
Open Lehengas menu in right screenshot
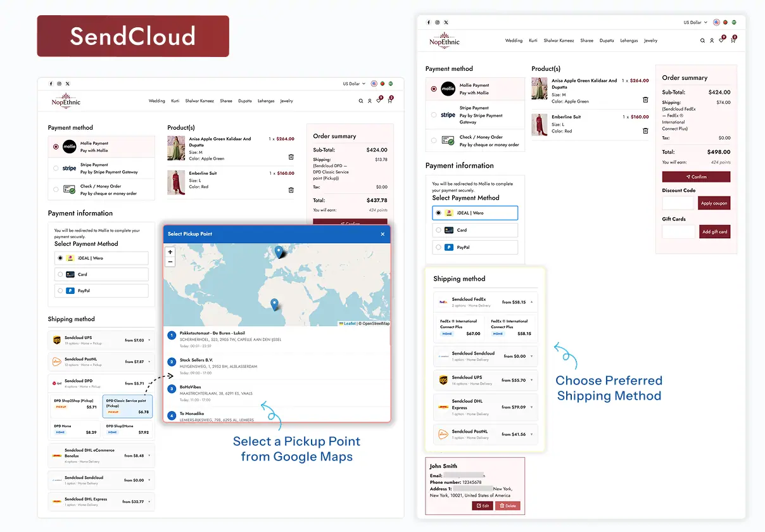pos(629,41)
